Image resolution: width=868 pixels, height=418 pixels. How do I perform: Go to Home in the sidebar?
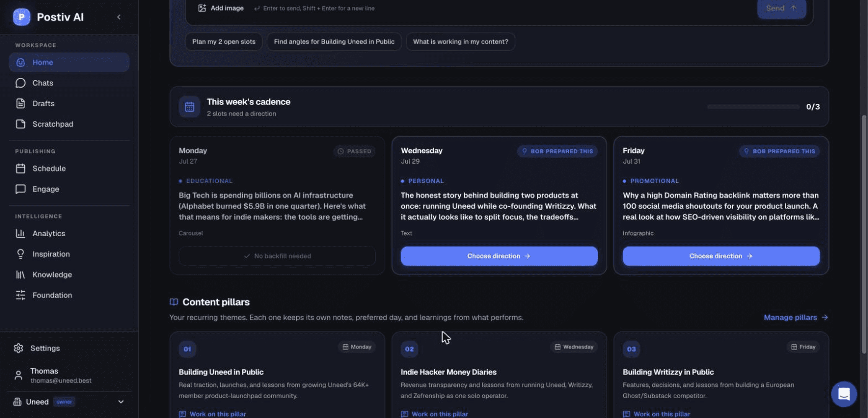[69, 62]
